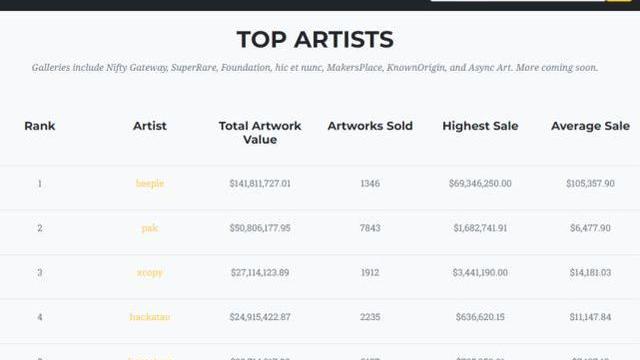Click the galleries description subtitle text
Viewport: 640px width, 360px height.
pos(315,68)
